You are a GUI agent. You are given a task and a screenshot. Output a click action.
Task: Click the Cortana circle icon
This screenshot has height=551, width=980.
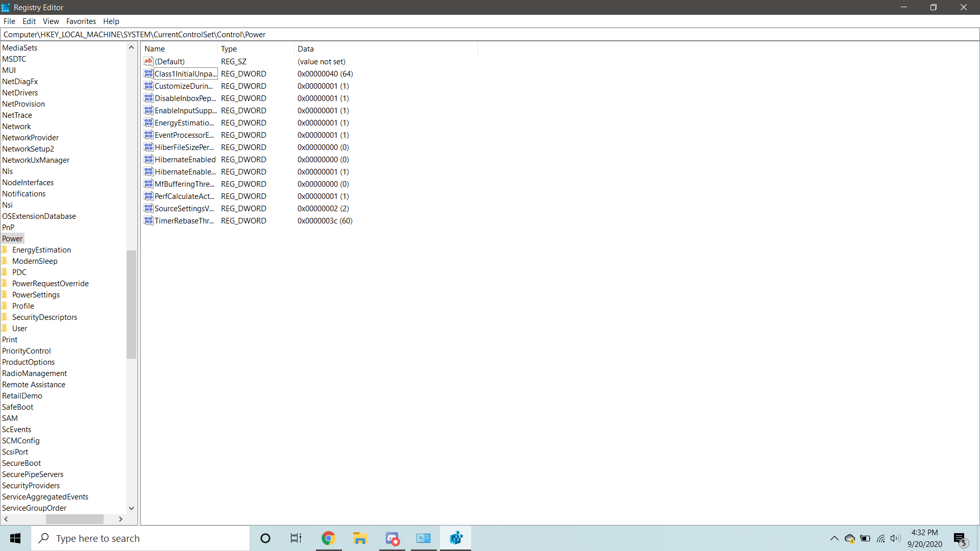point(265,538)
